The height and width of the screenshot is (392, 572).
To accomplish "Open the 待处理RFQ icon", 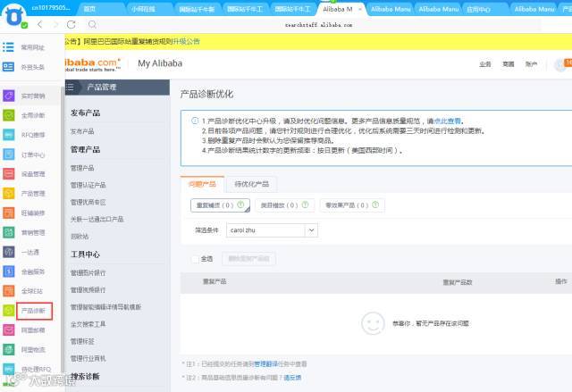I will click(x=9, y=369).
